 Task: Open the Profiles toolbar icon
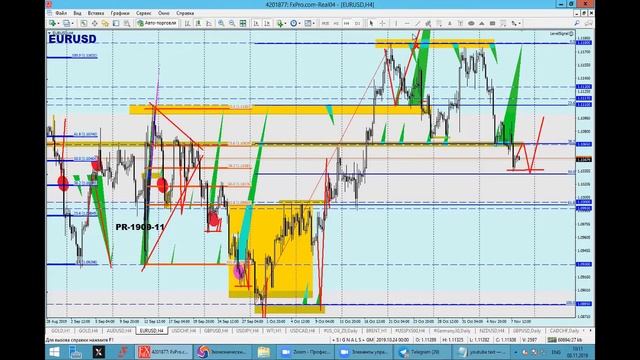[67, 23]
